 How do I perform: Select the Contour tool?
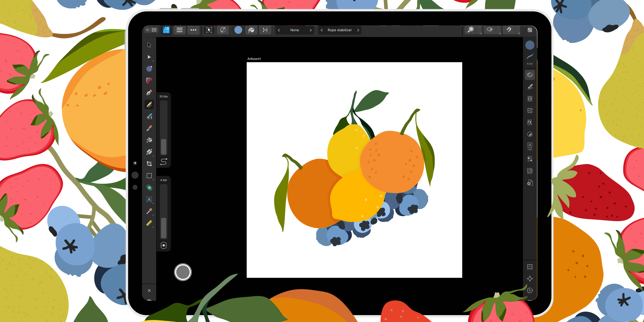click(x=149, y=69)
